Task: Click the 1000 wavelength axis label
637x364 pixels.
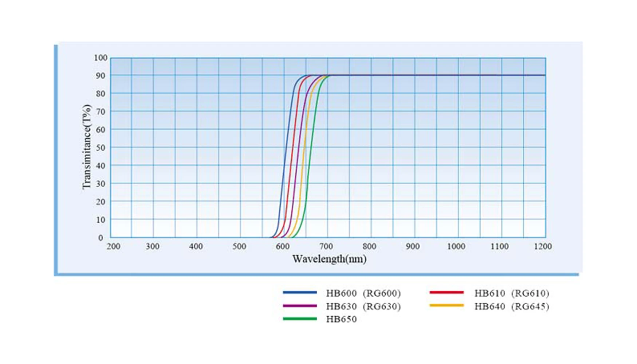Action: click(456, 246)
